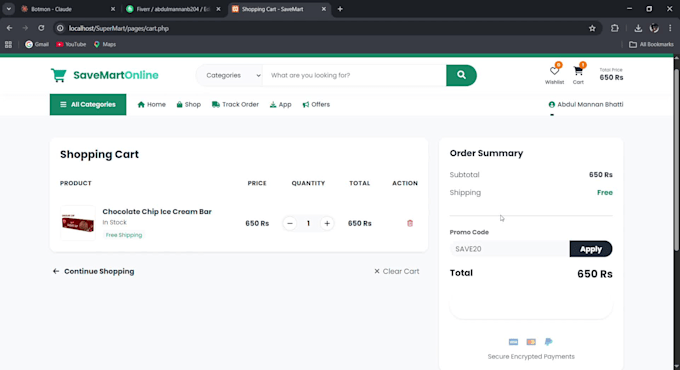Delete Chocolate Chip Ice Cream Bar from cart

pyautogui.click(x=410, y=223)
